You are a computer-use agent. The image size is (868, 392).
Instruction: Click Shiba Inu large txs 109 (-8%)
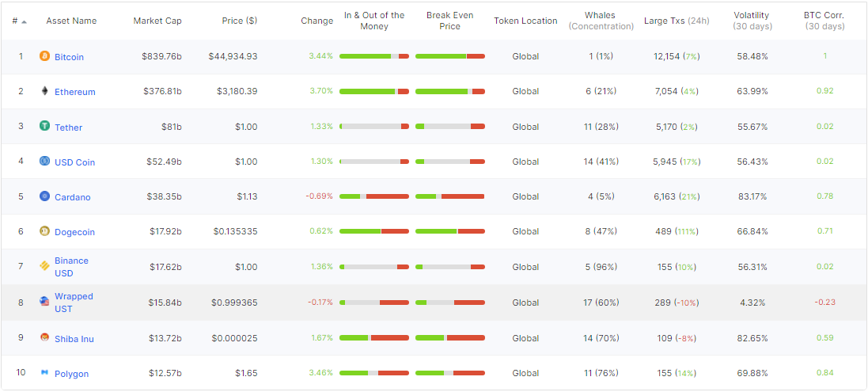tap(677, 338)
